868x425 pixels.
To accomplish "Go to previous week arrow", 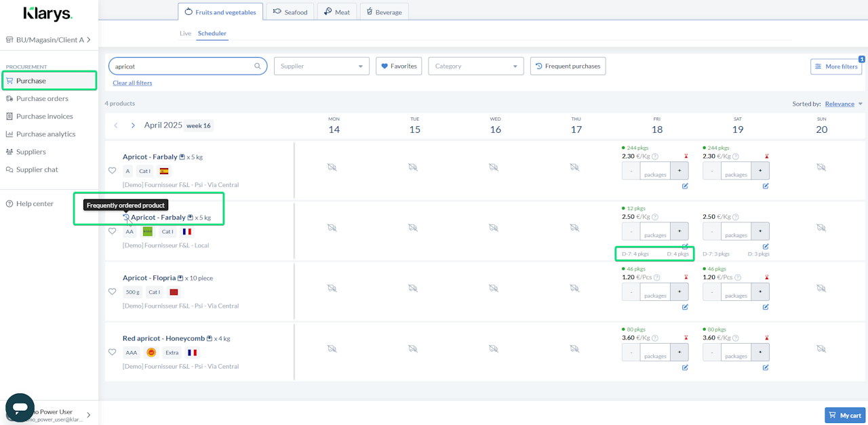I will [x=116, y=125].
